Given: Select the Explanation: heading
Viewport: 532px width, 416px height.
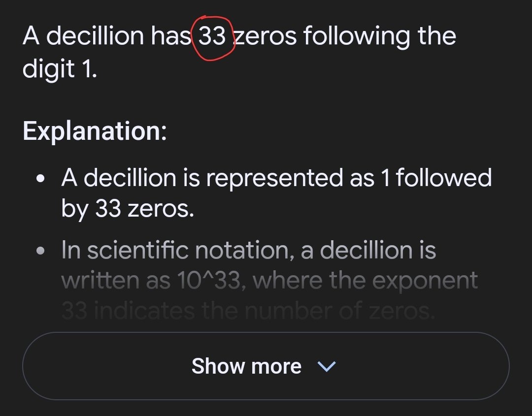Looking at the screenshot, I should click(95, 131).
